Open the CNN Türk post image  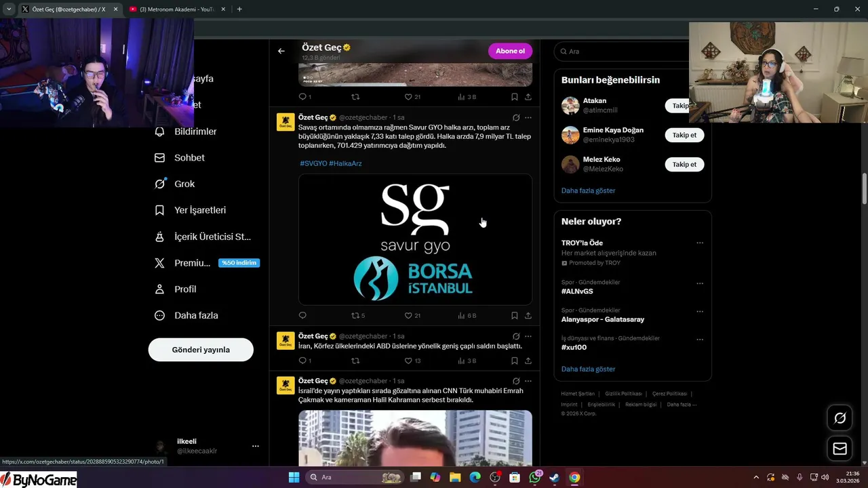[415, 438]
